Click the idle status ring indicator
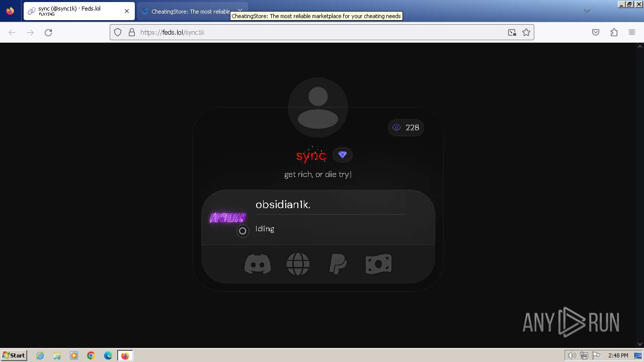The height and width of the screenshot is (362, 644). (x=243, y=231)
